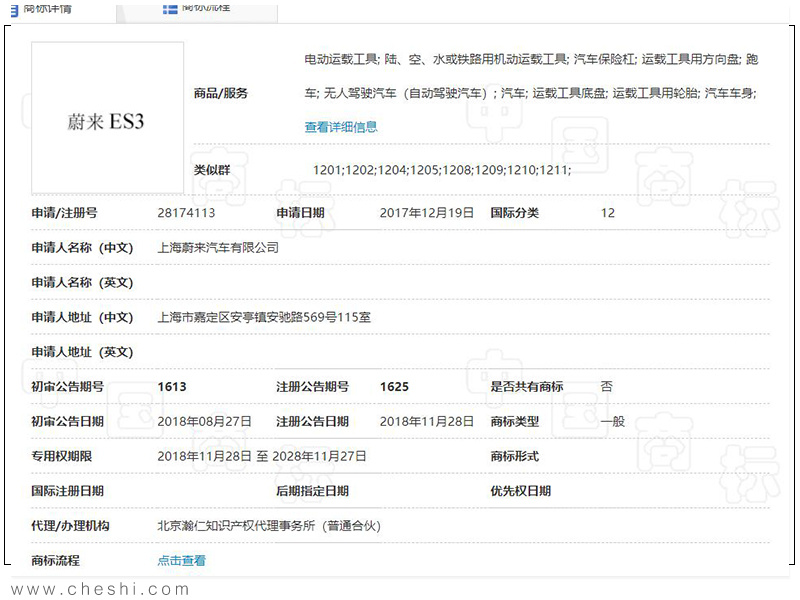
Task: Follow the 点击查看 trademark process link
Action: (x=181, y=561)
